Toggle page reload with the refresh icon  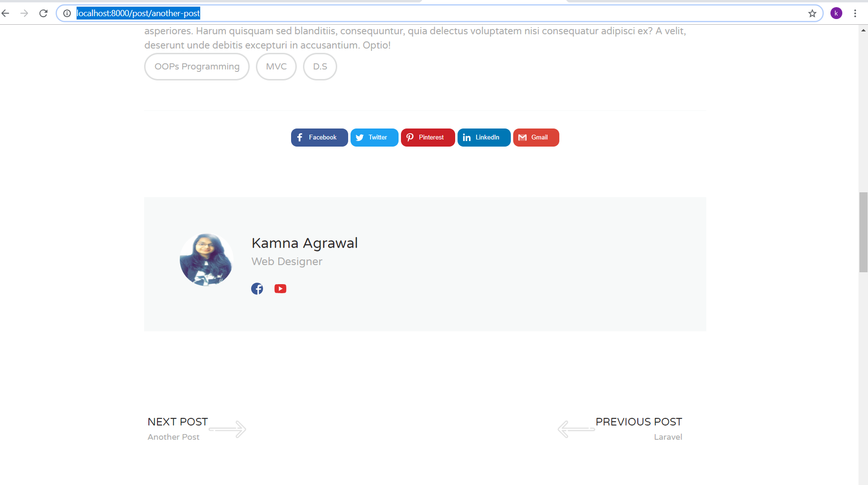pyautogui.click(x=43, y=13)
